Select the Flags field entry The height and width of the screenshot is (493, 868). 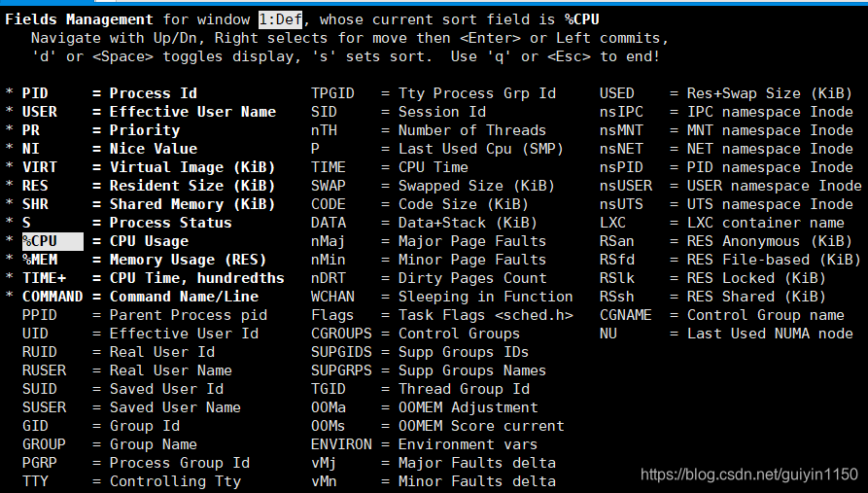(x=332, y=315)
